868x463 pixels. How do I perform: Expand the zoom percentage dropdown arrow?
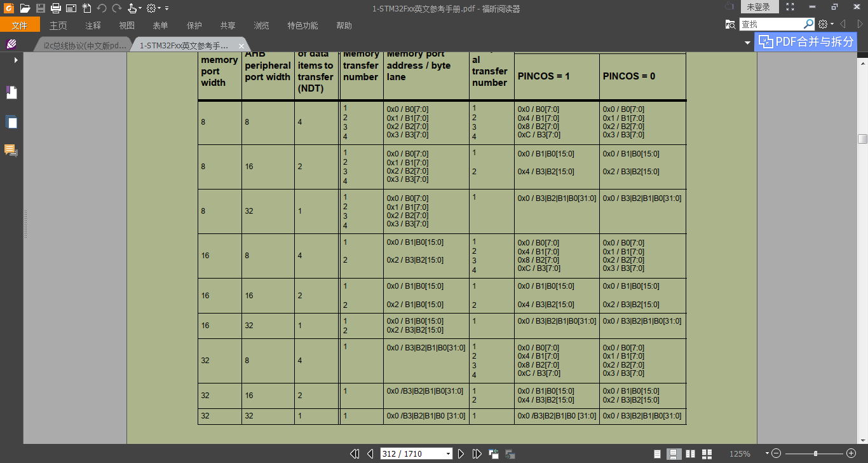767,453
